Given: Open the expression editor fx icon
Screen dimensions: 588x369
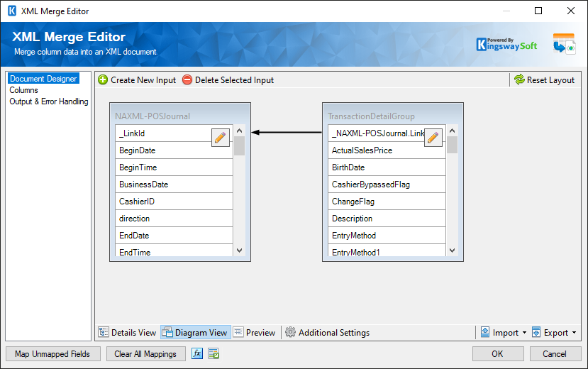Looking at the screenshot, I should coord(197,353).
